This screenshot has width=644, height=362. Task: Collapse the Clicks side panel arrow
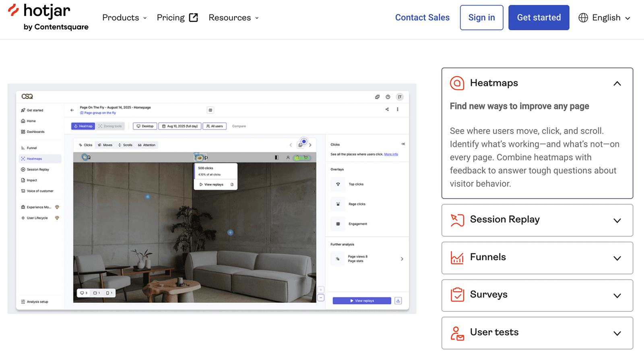(x=403, y=144)
